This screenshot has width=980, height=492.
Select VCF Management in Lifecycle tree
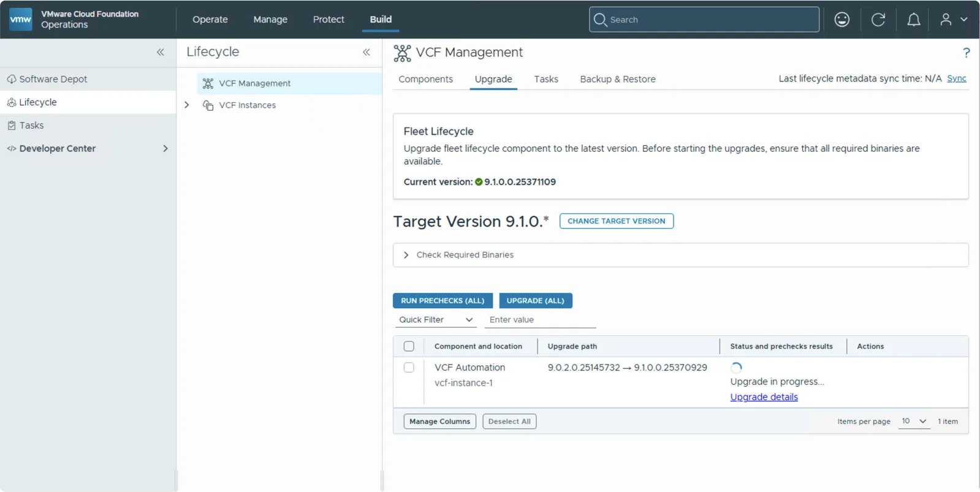click(289, 83)
